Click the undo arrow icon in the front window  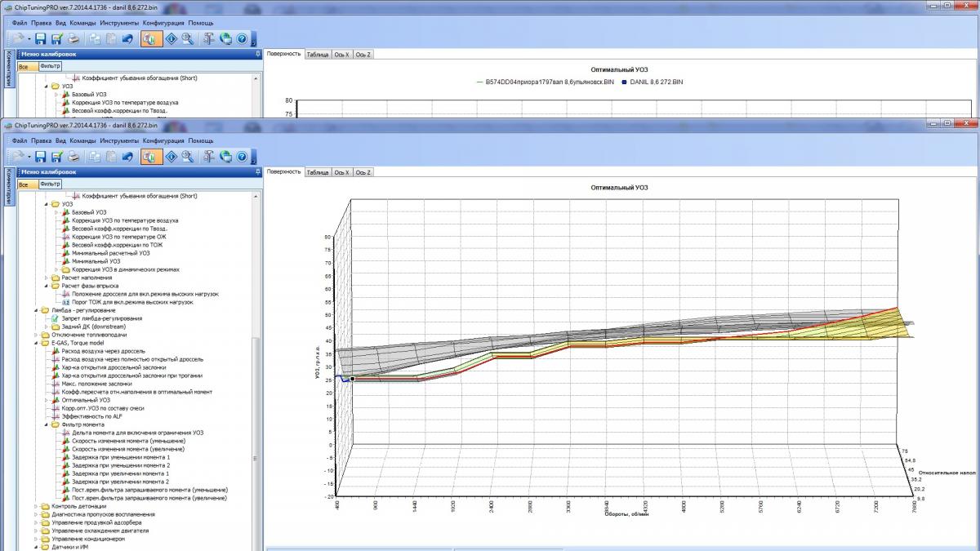tap(128, 157)
